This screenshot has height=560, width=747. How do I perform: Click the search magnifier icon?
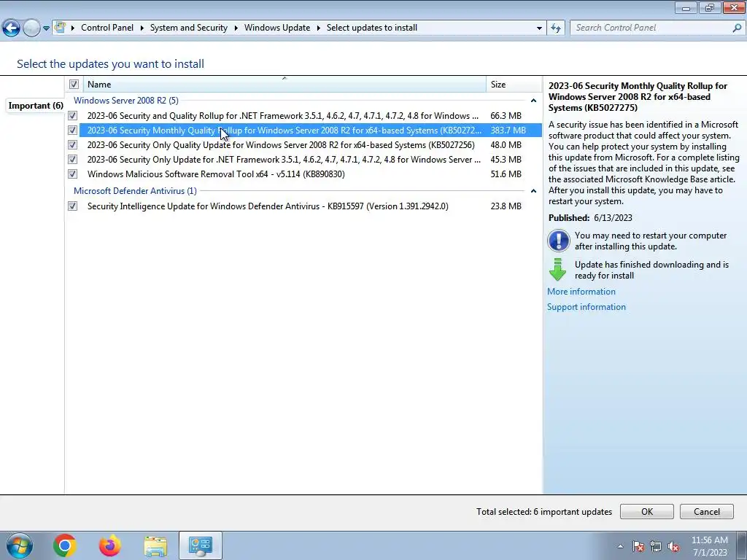(737, 28)
